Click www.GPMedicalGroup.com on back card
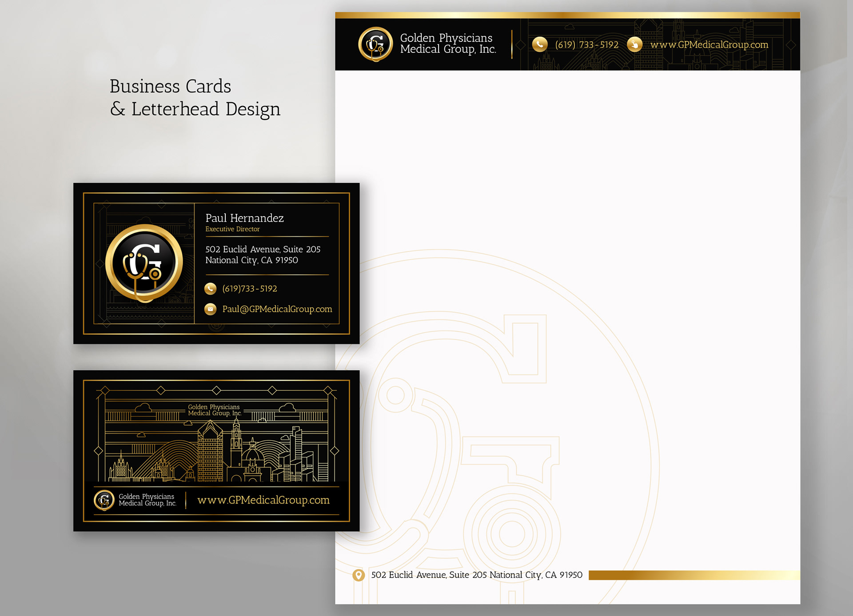Viewport: 853px width, 616px height. coord(263,500)
